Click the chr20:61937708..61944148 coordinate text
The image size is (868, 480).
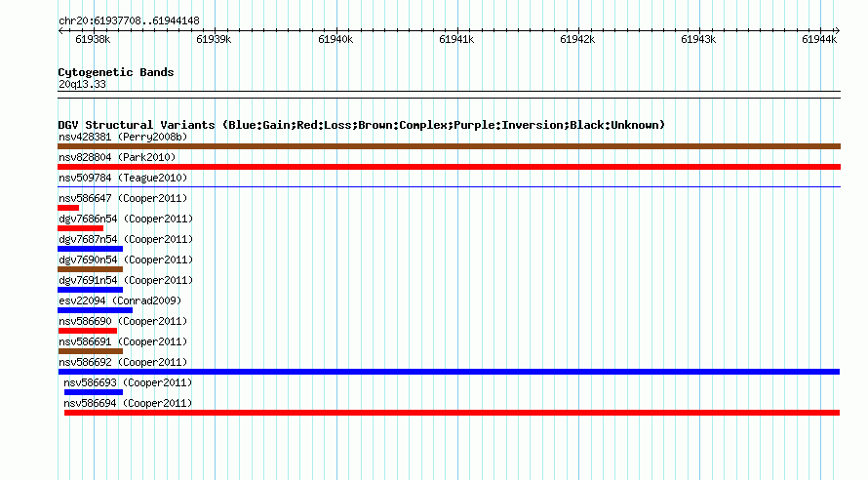129,20
